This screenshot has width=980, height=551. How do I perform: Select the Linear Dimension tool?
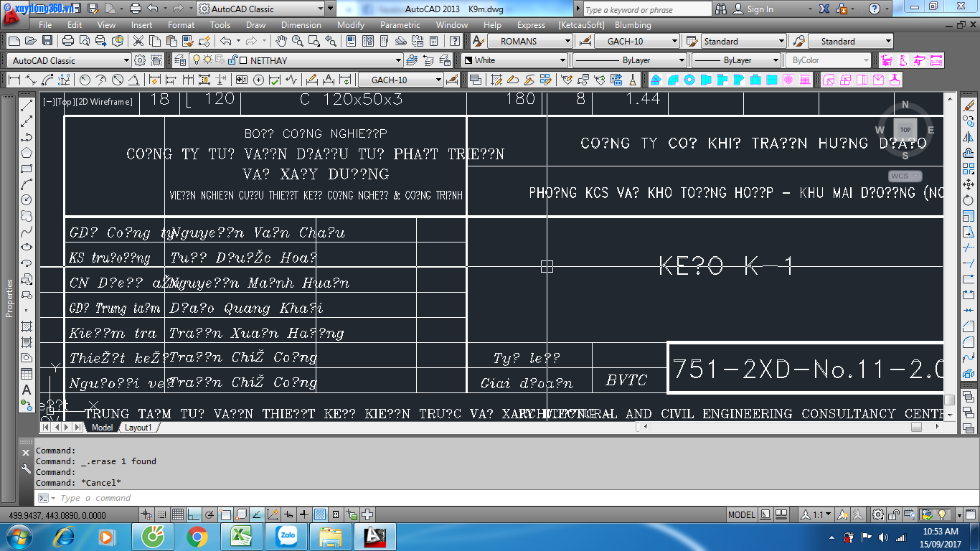click(x=13, y=80)
